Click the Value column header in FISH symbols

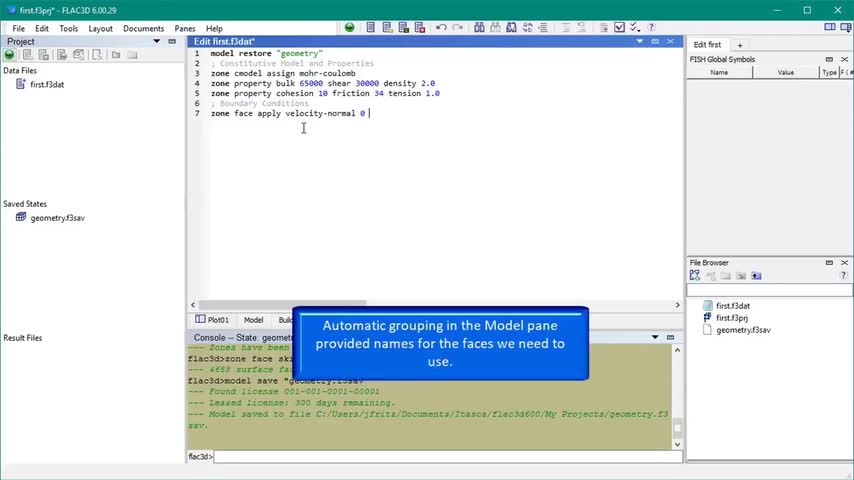coord(785,72)
